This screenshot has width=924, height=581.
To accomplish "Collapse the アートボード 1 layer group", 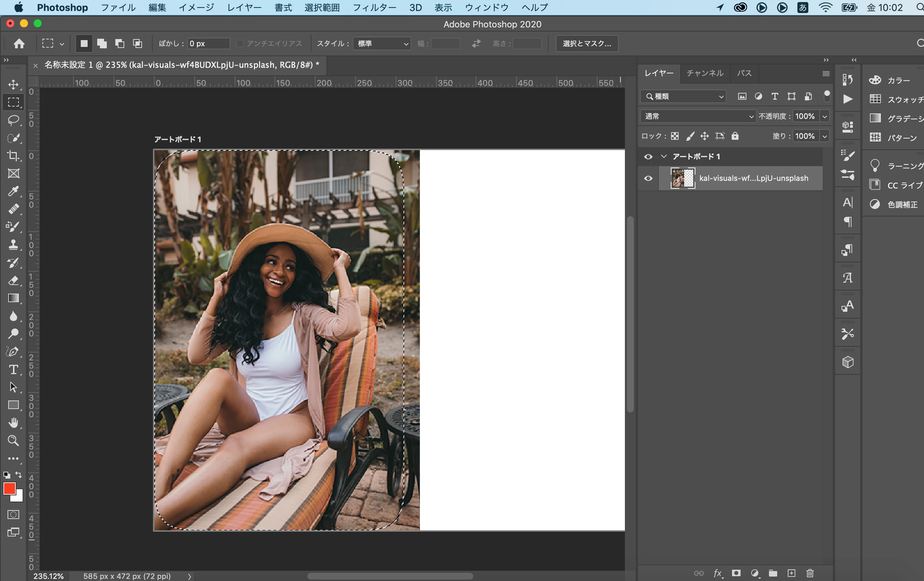I will 664,157.
